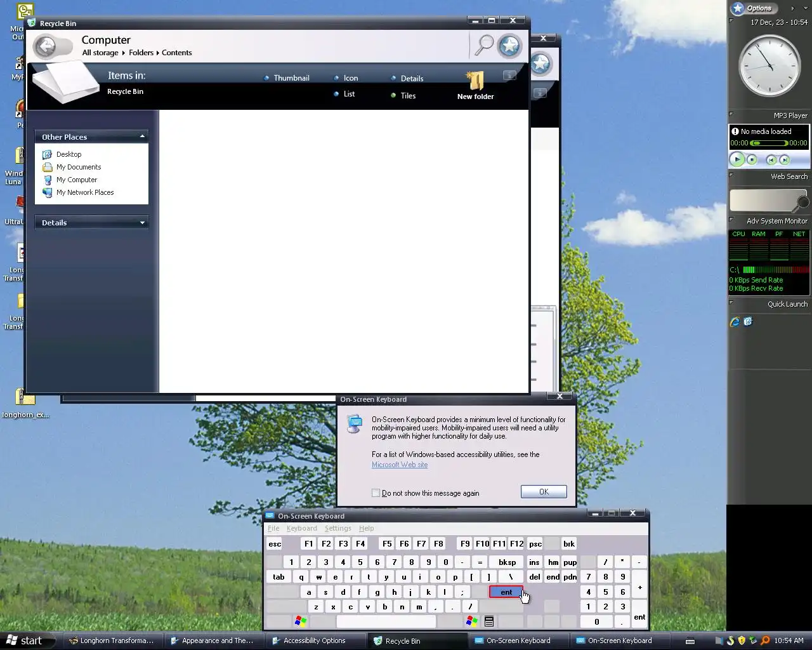
Task: Click the analog clock in sidebar
Action: pos(769,65)
